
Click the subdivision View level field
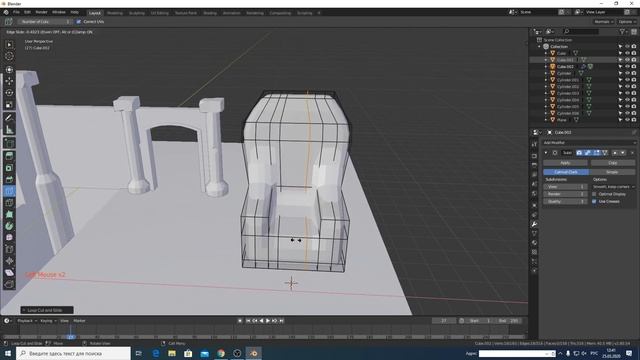click(565, 187)
